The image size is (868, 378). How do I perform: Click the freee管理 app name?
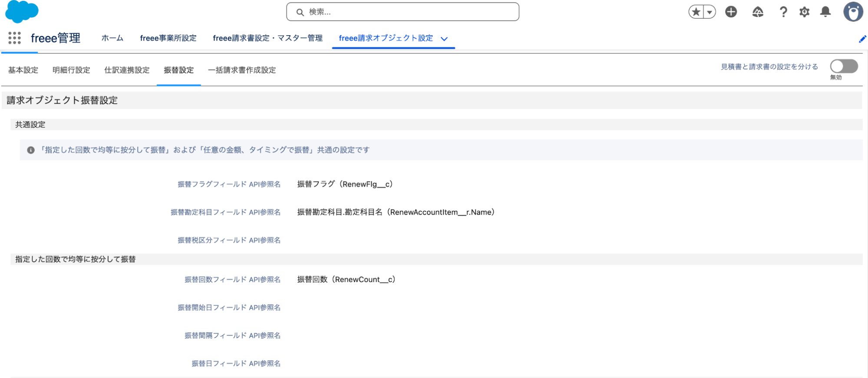55,38
